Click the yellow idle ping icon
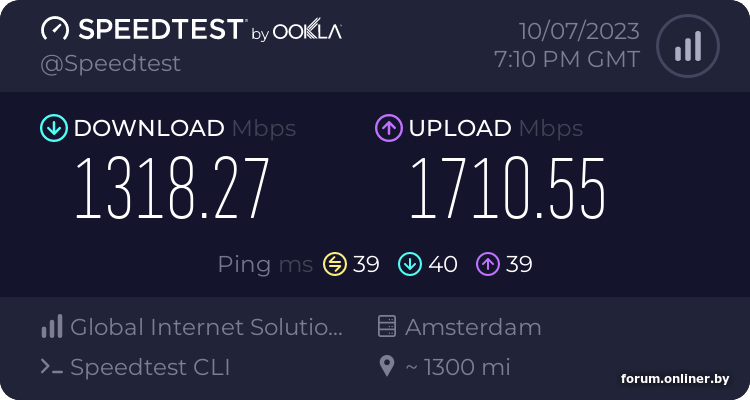Screen dimensions: 750x400 (x=334, y=264)
